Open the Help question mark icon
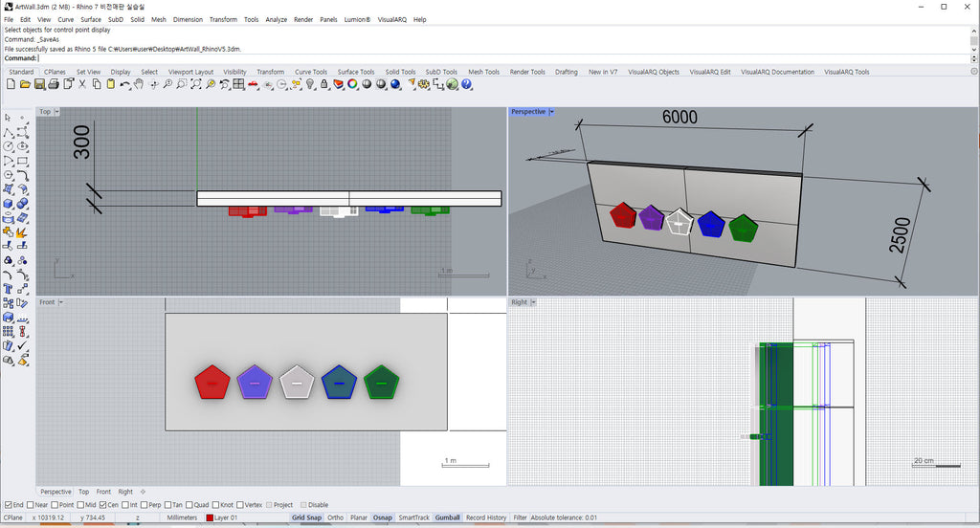This screenshot has height=528, width=980. coord(466,84)
